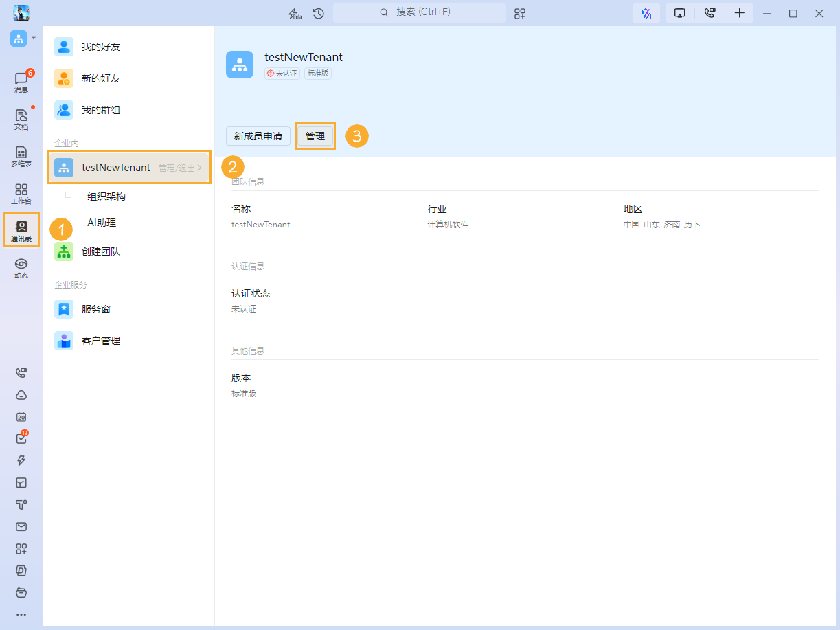The height and width of the screenshot is (630, 840).
Task: Open 组织架构 under testNewTenant
Action: (106, 196)
